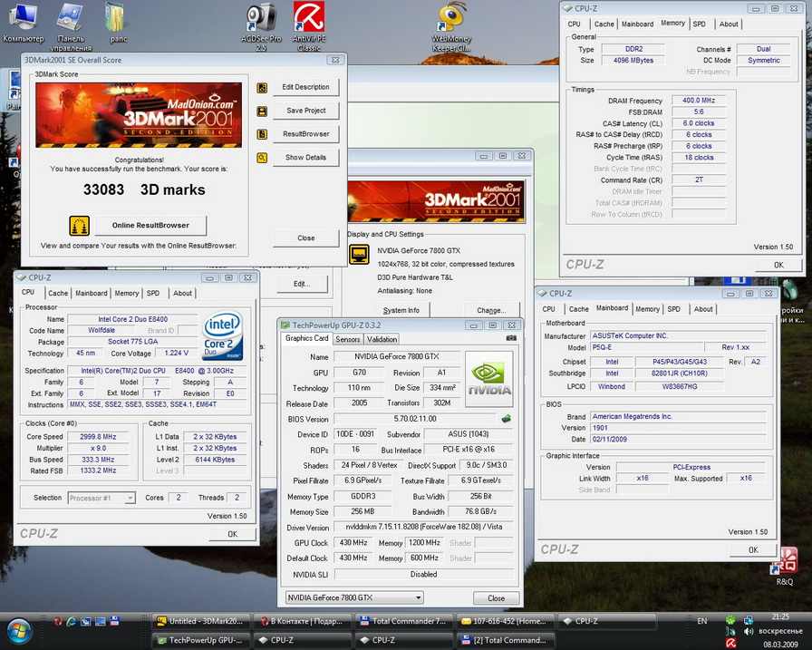Close the 3DMark score dialog via Close
This screenshot has height=650, width=812.
point(305,238)
